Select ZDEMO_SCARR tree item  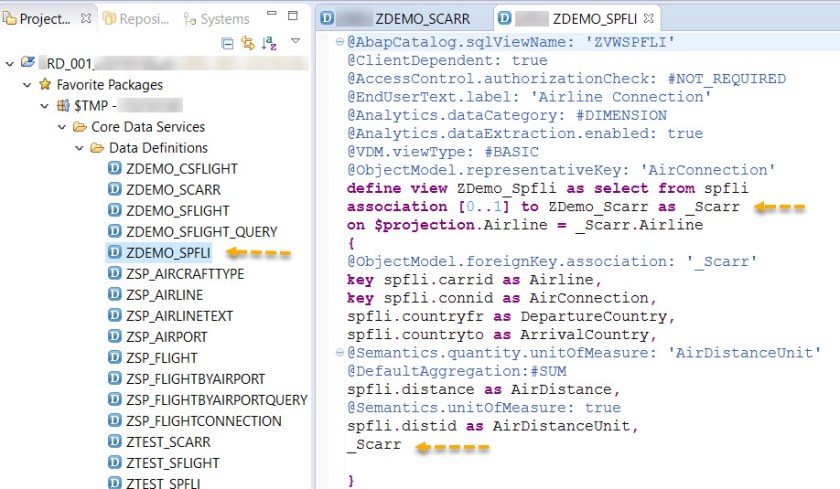pos(173,190)
